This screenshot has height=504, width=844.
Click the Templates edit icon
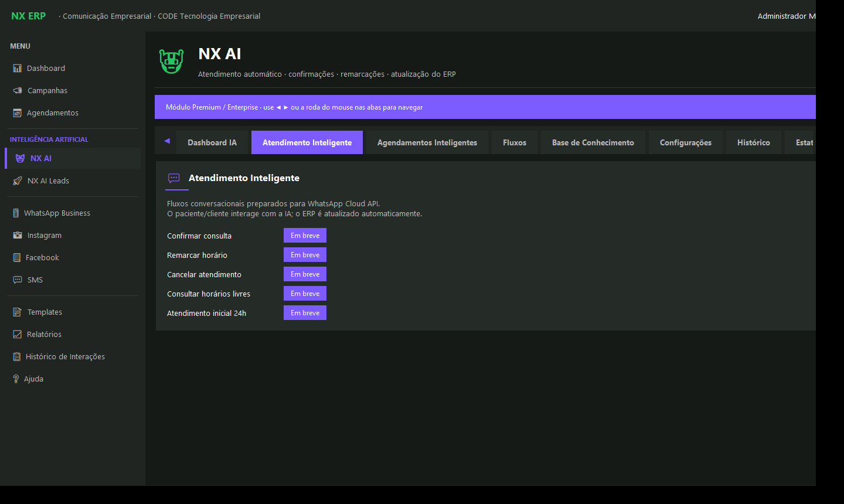point(18,312)
